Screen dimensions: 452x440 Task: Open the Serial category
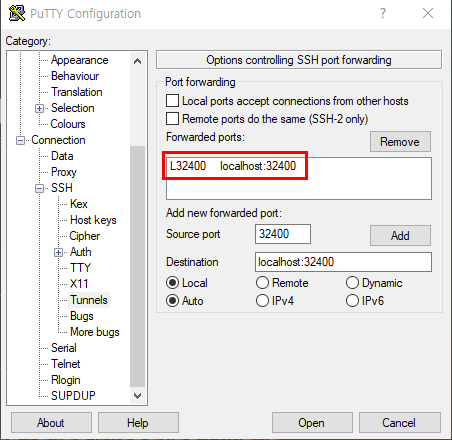point(64,348)
